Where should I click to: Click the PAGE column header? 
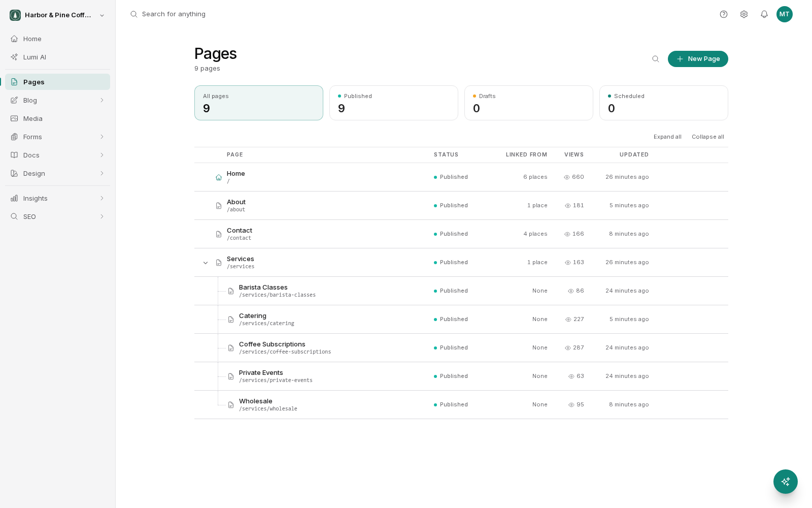point(235,154)
